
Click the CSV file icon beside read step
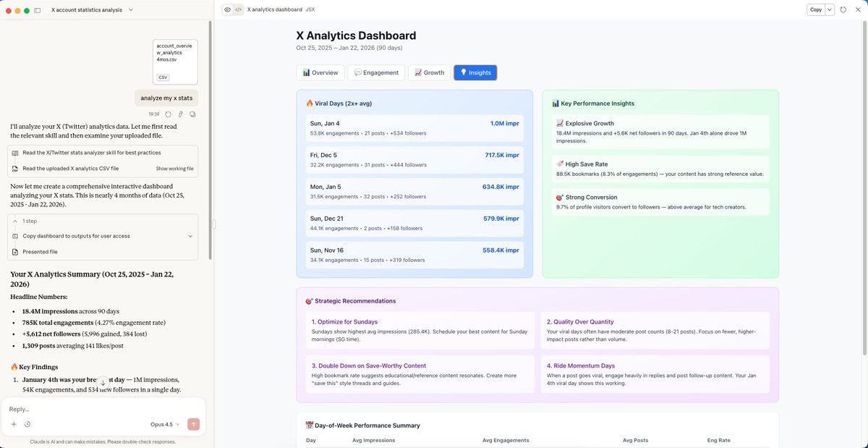pyautogui.click(x=15, y=169)
